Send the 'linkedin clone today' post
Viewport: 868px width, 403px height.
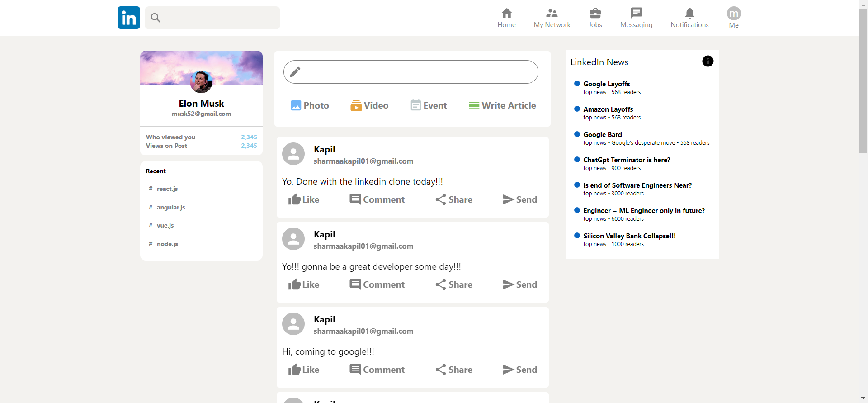click(x=520, y=199)
